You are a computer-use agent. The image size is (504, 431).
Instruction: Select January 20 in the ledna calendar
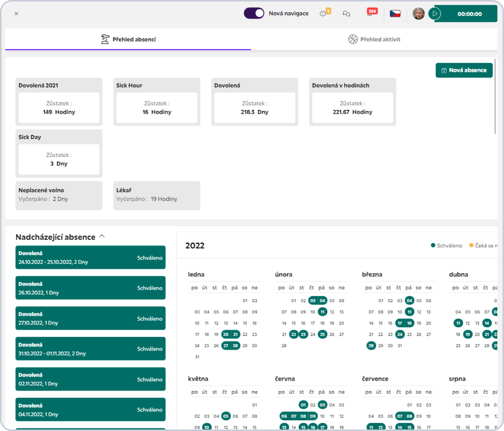[x=226, y=334]
